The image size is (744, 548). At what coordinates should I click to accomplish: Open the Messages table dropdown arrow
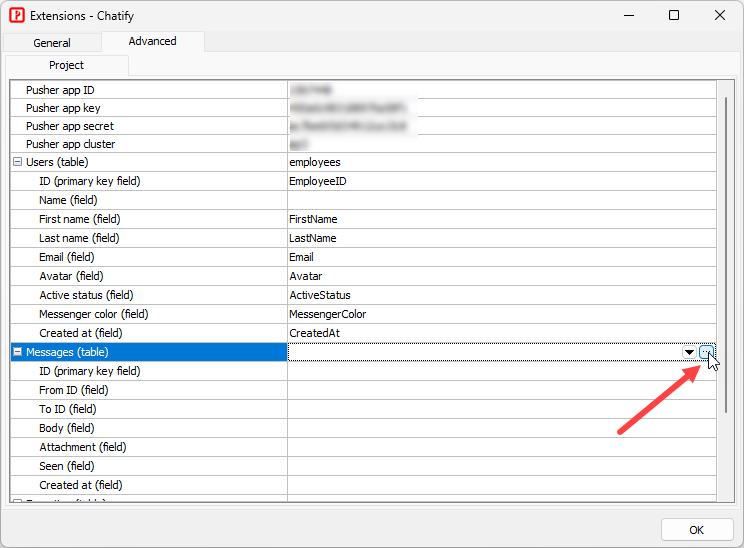(x=689, y=352)
